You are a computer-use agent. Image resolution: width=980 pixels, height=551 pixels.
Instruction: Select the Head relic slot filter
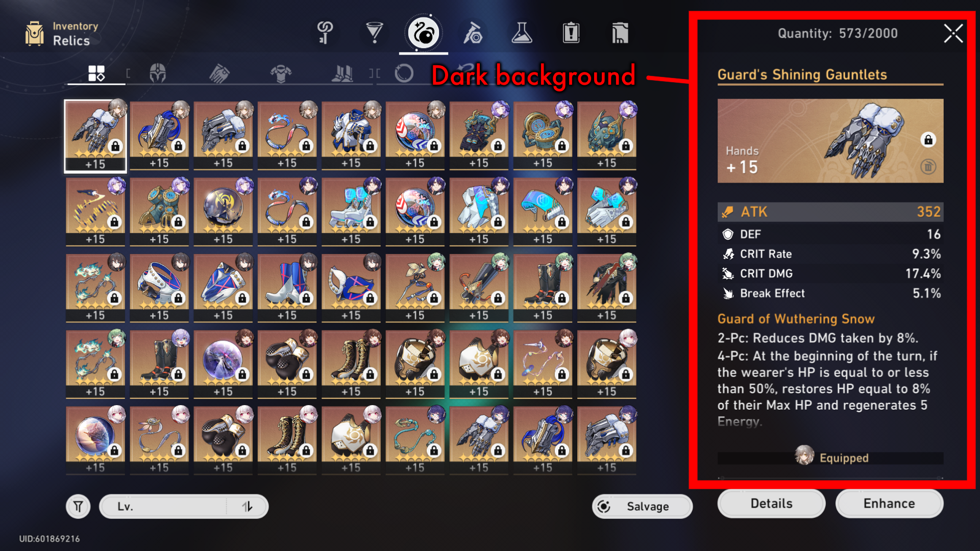click(x=158, y=73)
